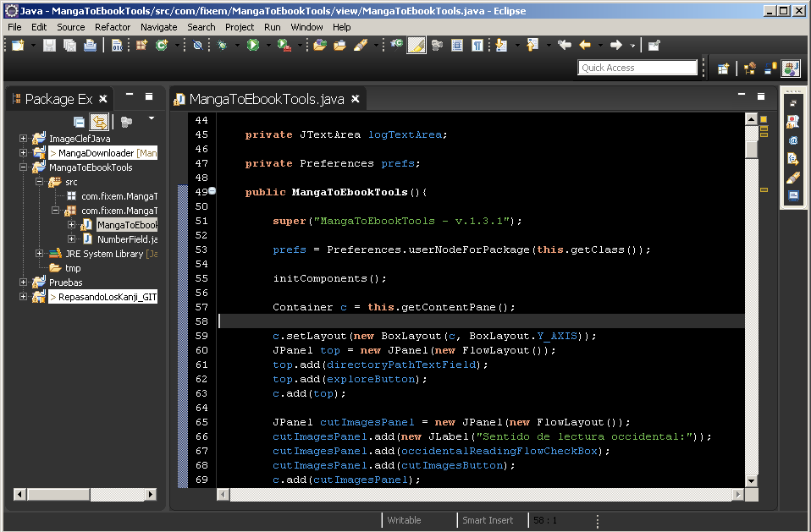This screenshot has width=811, height=532.
Task: Go Forward using the right arrow
Action: pos(615,46)
